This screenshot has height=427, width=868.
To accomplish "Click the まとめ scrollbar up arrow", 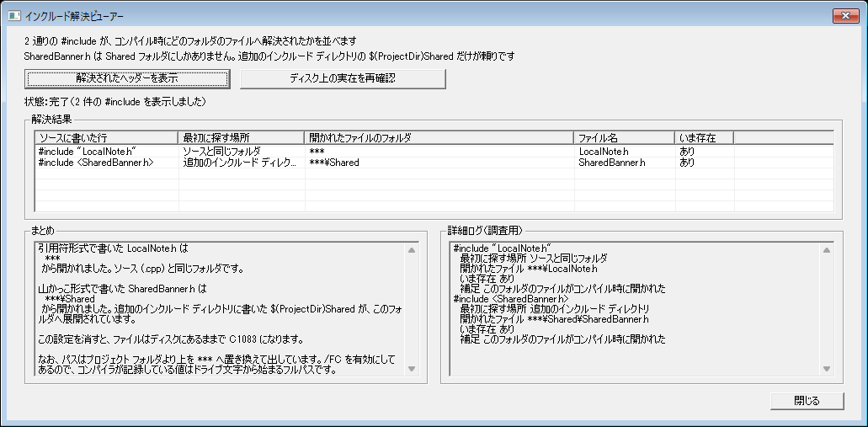I will (x=412, y=250).
